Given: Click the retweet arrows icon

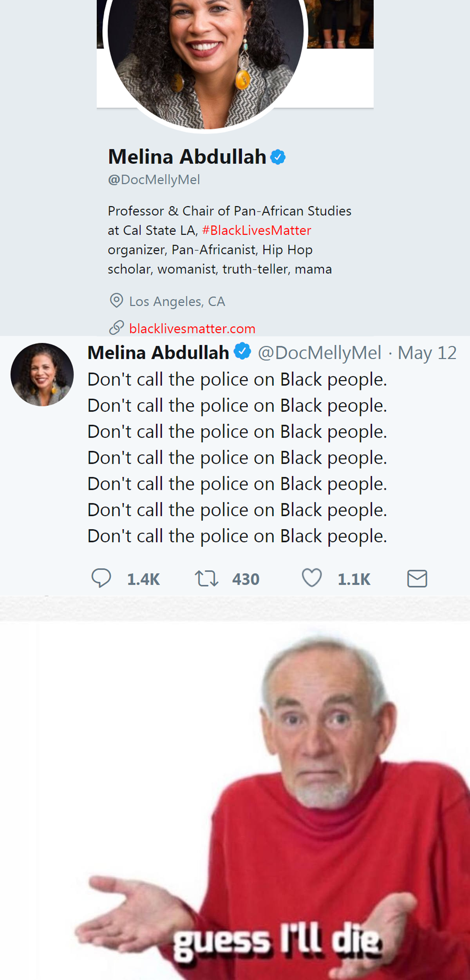Looking at the screenshot, I should 206,579.
